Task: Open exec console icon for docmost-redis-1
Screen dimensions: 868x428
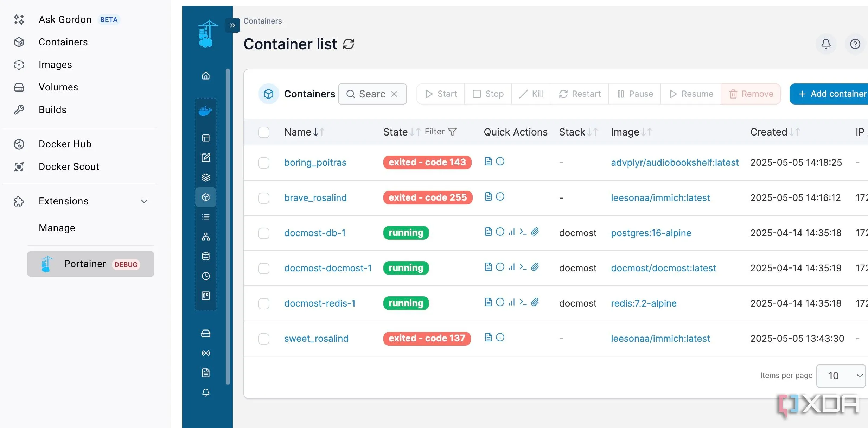Action: [x=523, y=302]
